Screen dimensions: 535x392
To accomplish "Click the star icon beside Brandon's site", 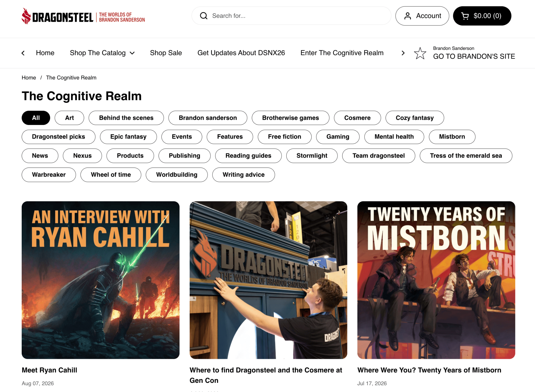I will point(420,53).
